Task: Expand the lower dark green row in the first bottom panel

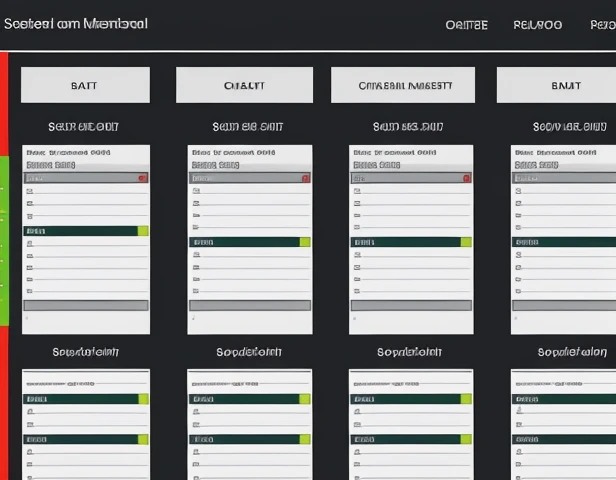Action: point(80,439)
